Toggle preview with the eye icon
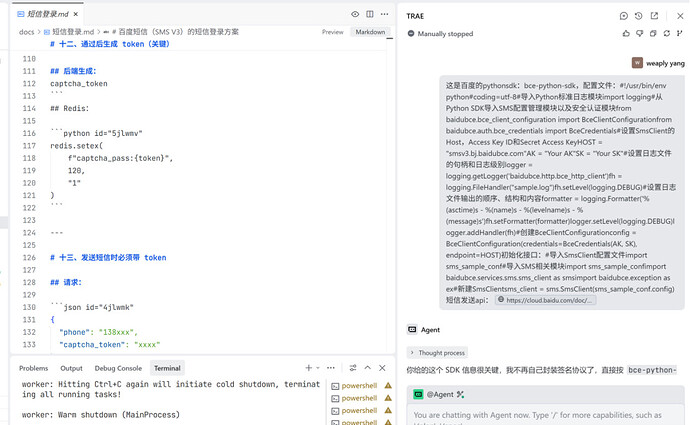 (x=355, y=14)
